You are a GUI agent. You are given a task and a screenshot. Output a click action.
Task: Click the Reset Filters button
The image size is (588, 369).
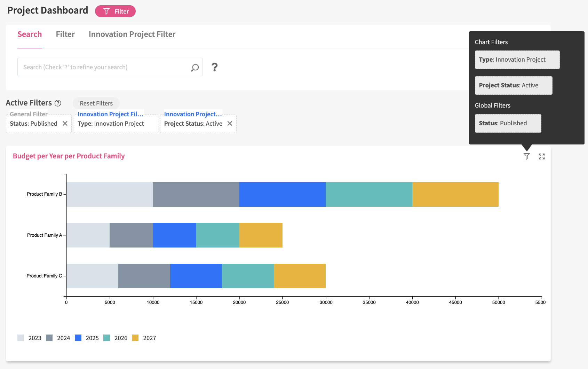pos(96,103)
